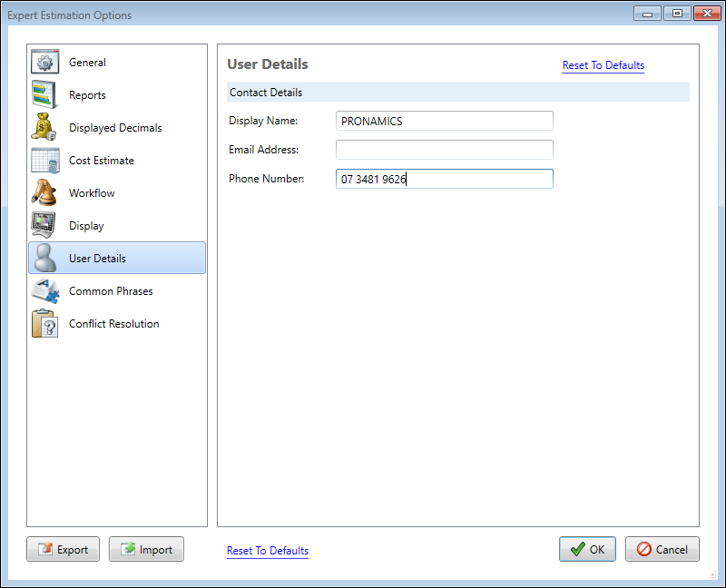
Task: Click the Cost Estimate spreadsheet icon
Action: [45, 161]
